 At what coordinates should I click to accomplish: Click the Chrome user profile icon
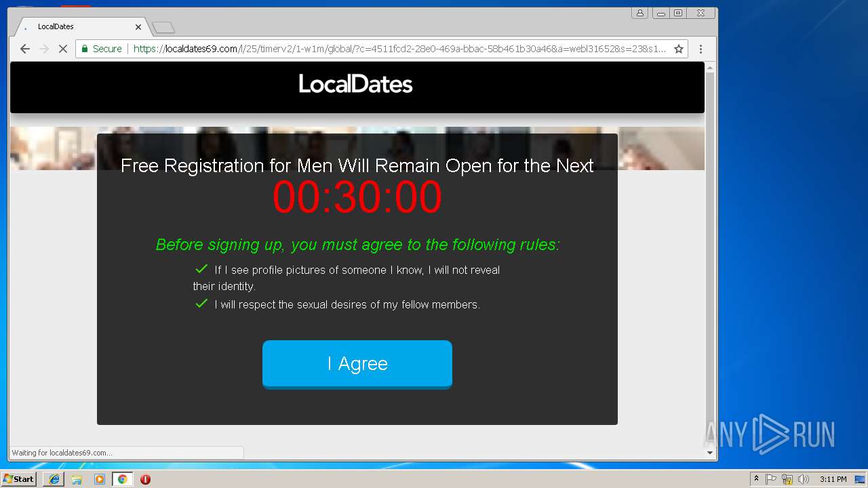pos(639,13)
